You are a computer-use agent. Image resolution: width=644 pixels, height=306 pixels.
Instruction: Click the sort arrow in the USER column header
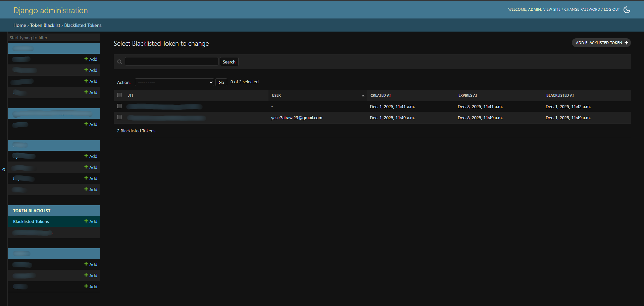pyautogui.click(x=363, y=96)
